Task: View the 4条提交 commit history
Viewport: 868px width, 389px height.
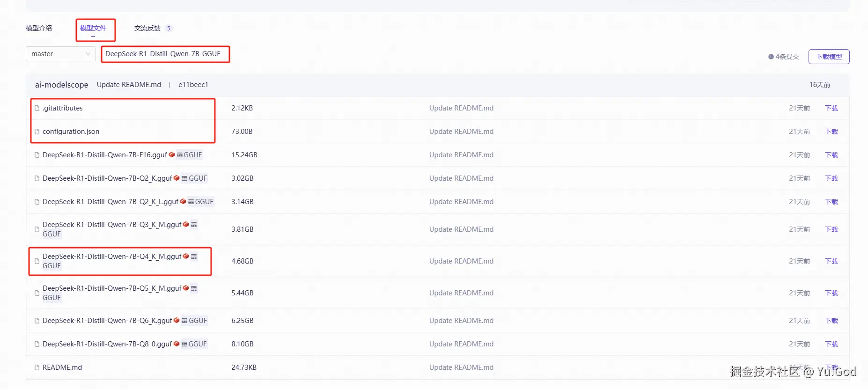Action: click(784, 57)
